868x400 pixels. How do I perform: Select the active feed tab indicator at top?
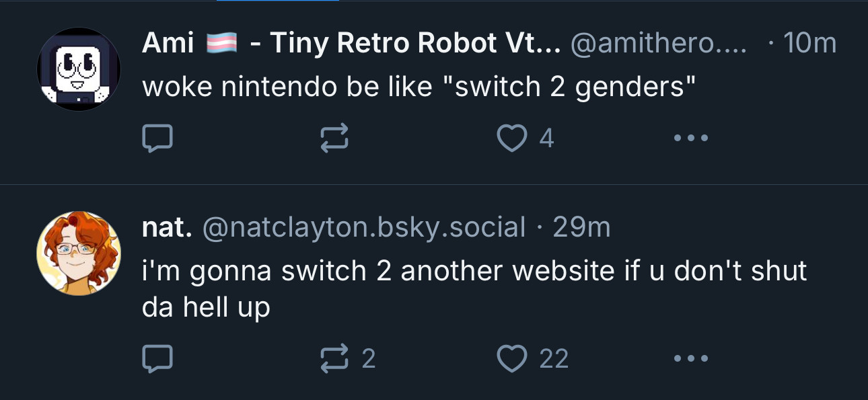tap(277, 1)
